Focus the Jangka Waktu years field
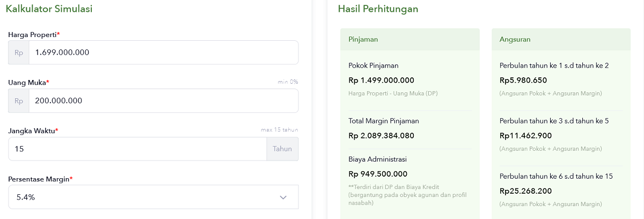644x219 pixels. (x=137, y=149)
